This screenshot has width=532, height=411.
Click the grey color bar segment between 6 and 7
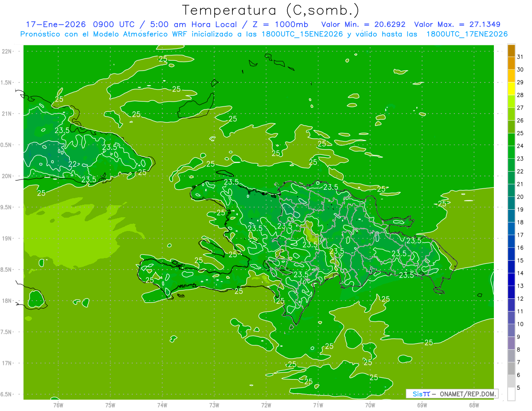tap(511, 368)
